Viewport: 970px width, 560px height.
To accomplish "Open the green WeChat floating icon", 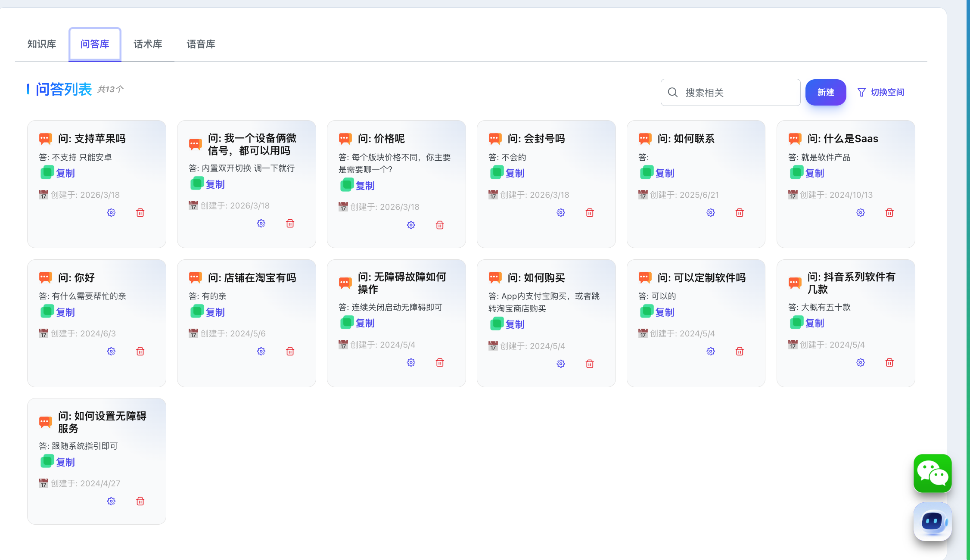I will (933, 473).
